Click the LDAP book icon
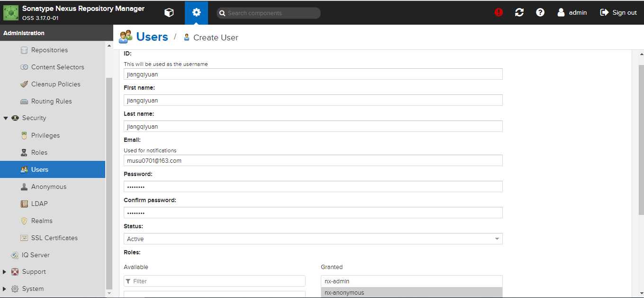644x298 pixels. pos(24,204)
